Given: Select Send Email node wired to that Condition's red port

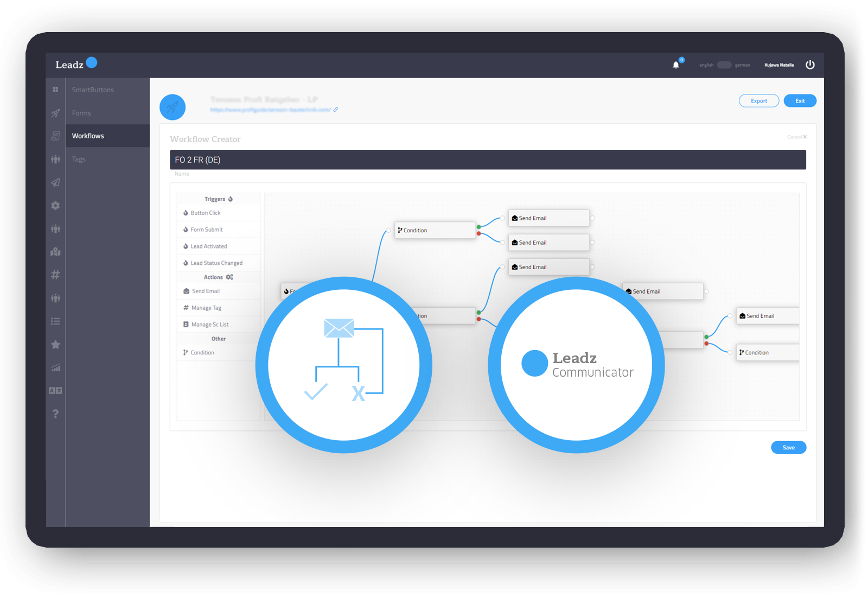Looking at the screenshot, I should (x=549, y=243).
